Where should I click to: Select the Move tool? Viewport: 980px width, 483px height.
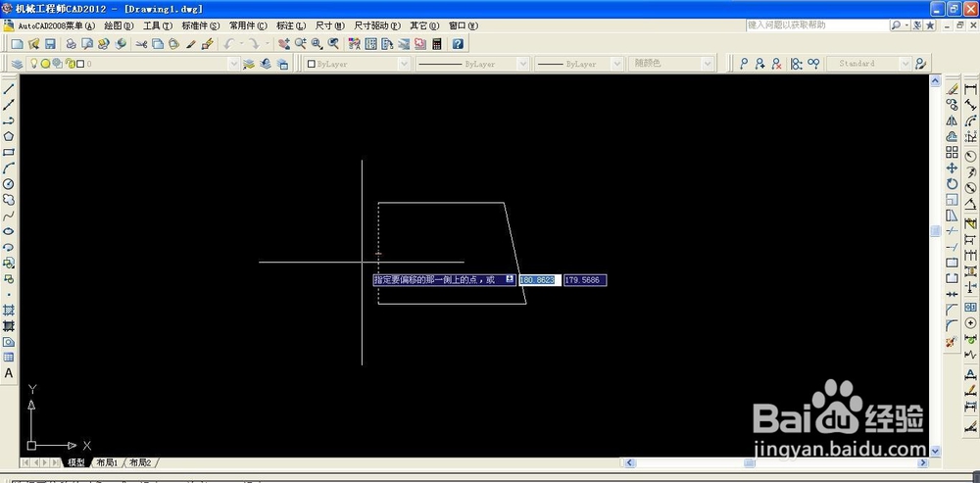952,169
